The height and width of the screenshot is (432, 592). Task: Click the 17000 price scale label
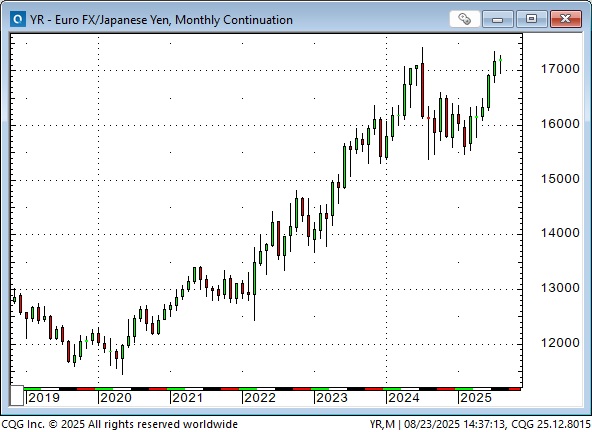[x=560, y=69]
